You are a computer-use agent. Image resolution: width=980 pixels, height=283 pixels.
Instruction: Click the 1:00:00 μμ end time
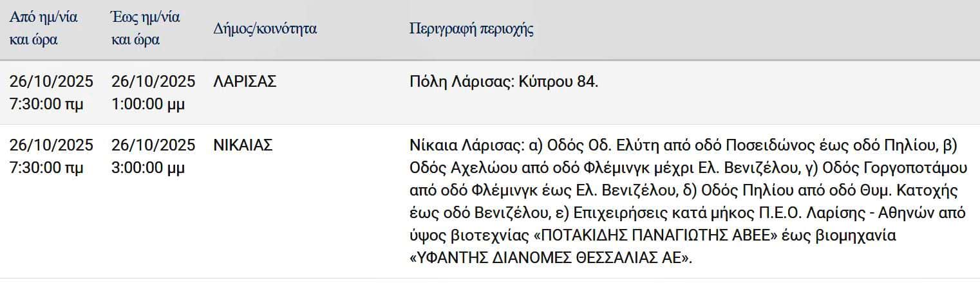(148, 104)
